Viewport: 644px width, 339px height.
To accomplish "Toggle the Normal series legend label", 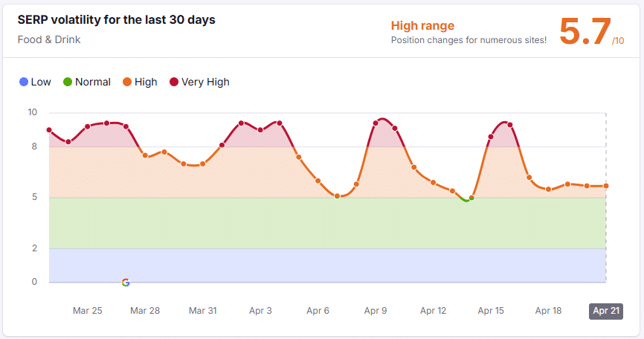I will click(92, 83).
